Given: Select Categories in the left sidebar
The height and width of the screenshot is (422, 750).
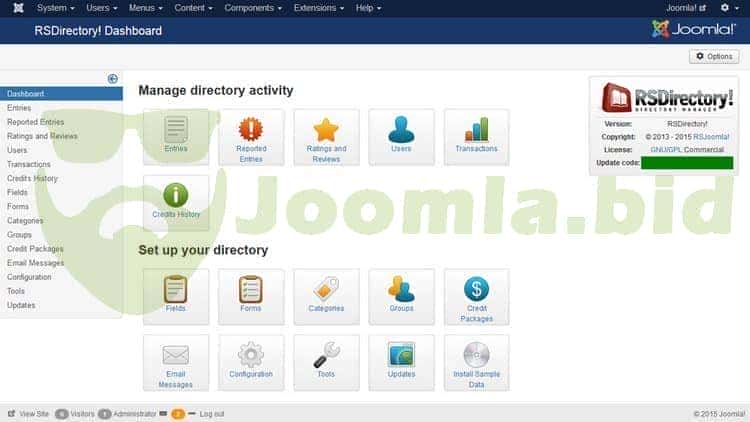Looking at the screenshot, I should click(25, 221).
